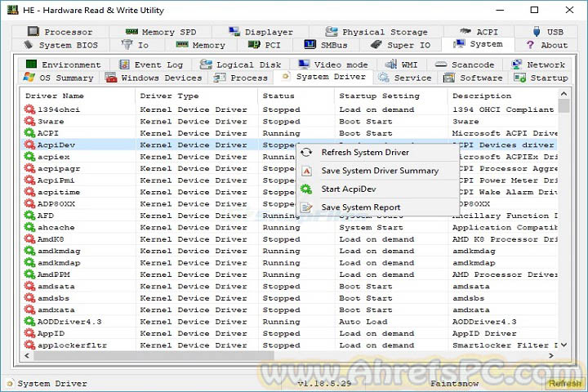Viewport: 588px width, 392px height.
Task: Click the vertical scrollbar up arrow
Action: point(564,93)
